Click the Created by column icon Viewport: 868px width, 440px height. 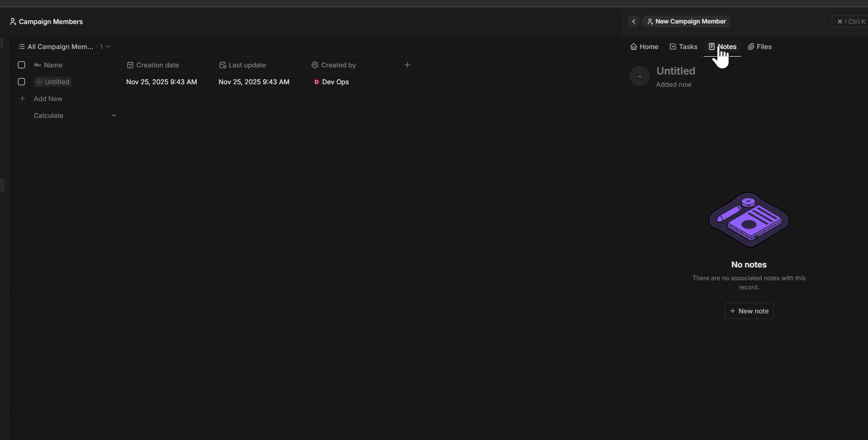(315, 65)
